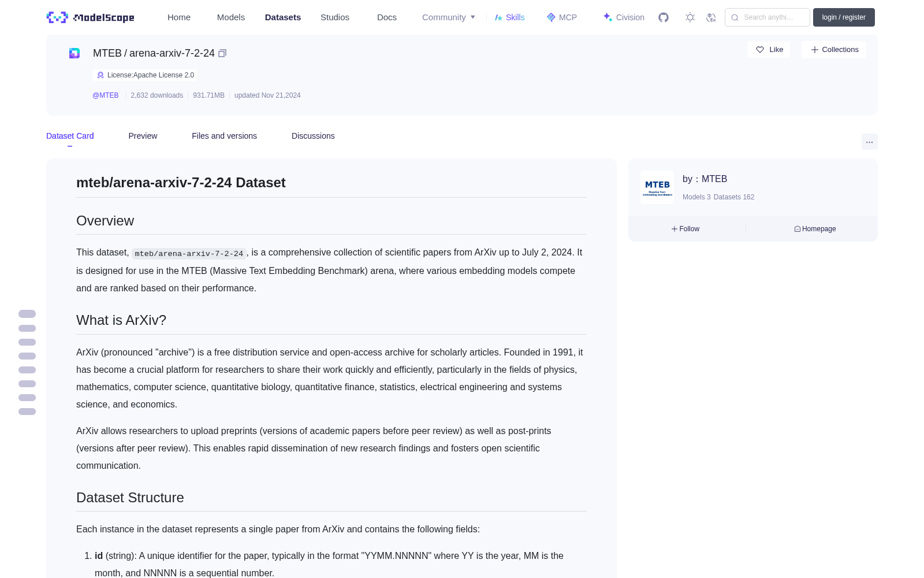Click the login / register button

point(844,17)
